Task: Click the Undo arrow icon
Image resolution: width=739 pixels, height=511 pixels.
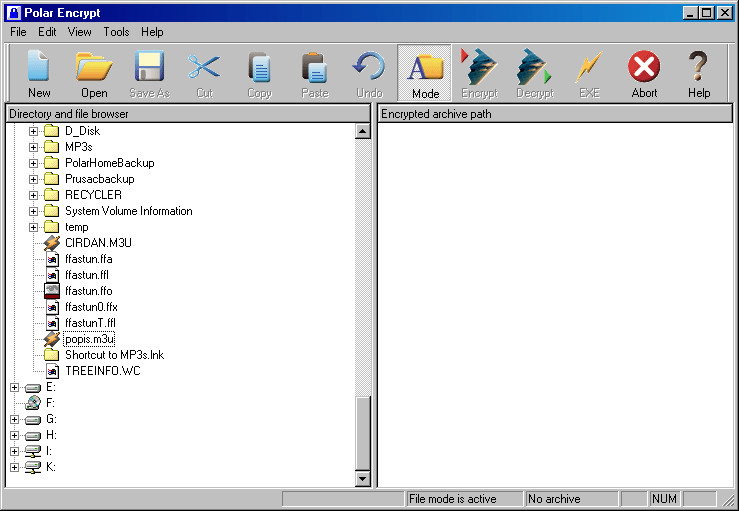Action: click(x=369, y=65)
